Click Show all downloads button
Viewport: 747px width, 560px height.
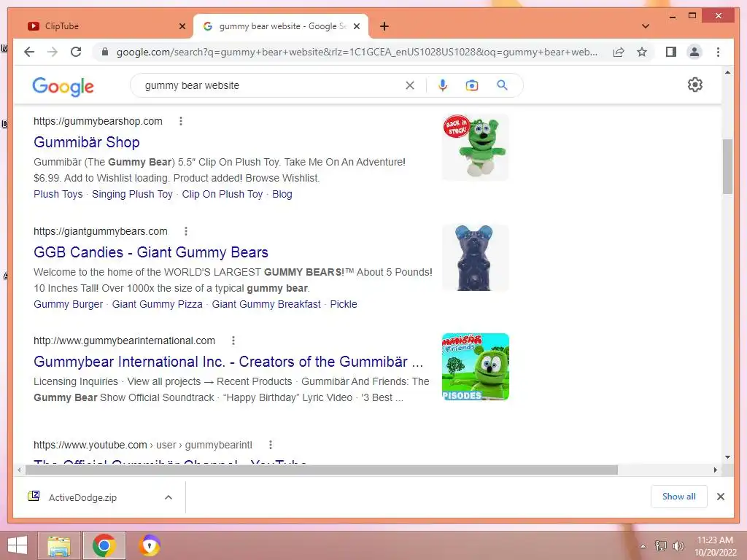[678, 496]
